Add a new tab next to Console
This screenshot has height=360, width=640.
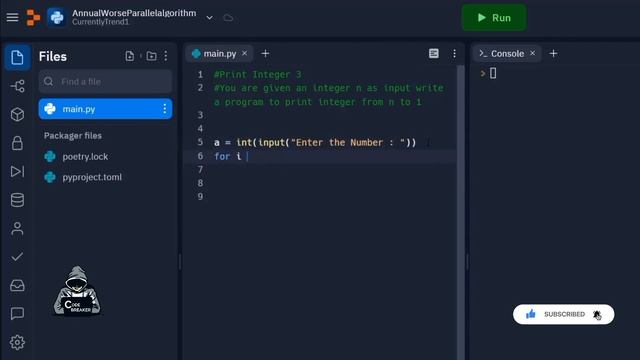(553, 53)
